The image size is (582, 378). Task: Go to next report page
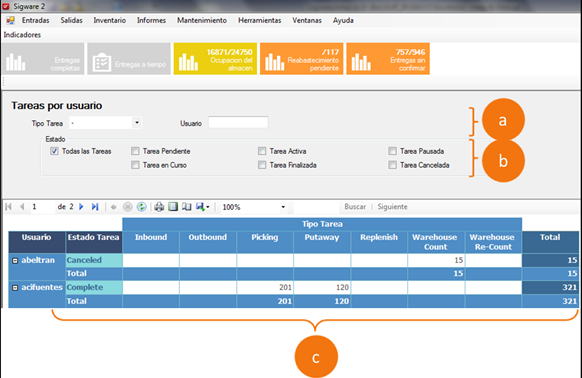point(81,207)
